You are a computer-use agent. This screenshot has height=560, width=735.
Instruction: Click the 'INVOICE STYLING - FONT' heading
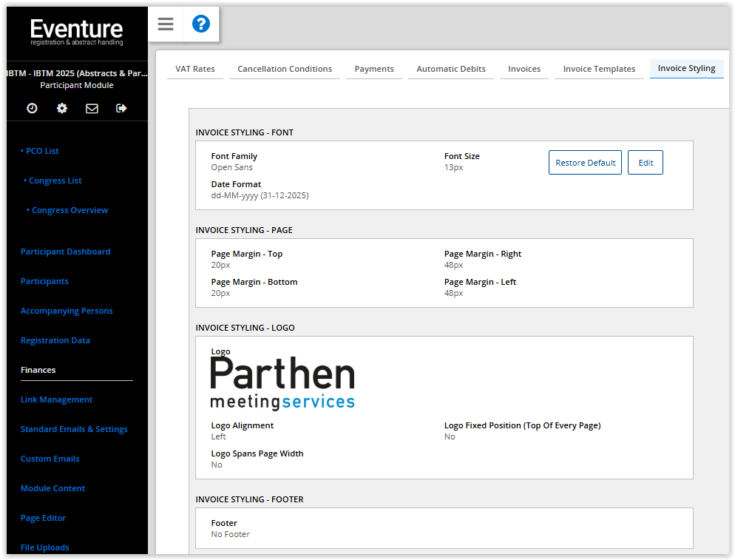click(x=245, y=132)
